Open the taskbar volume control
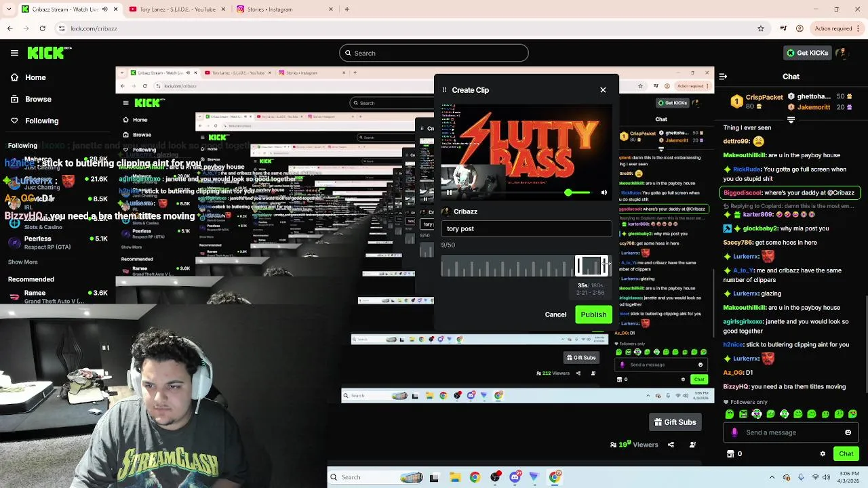Screen dimensions: 868x488 pos(829,477)
